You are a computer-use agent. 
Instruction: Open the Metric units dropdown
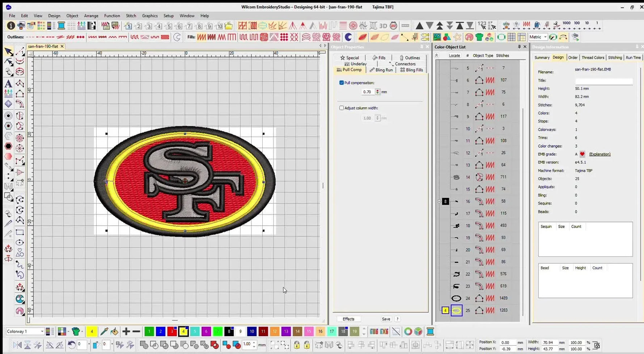[538, 37]
